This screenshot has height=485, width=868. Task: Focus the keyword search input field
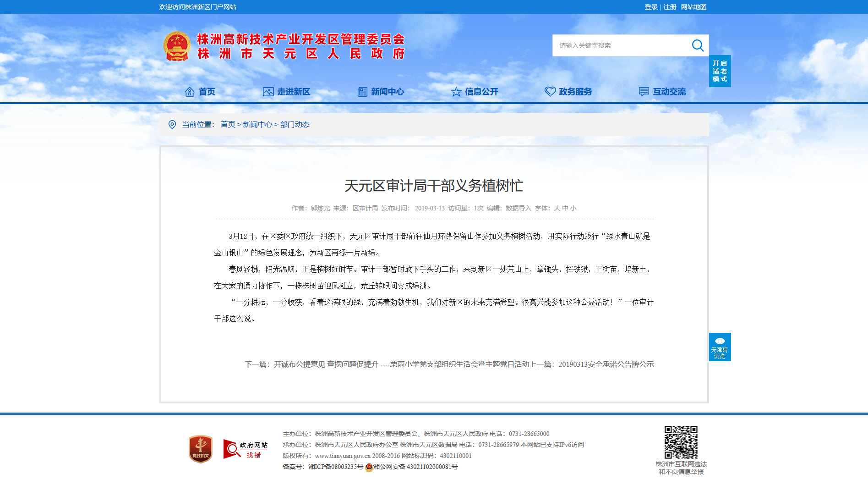(621, 45)
